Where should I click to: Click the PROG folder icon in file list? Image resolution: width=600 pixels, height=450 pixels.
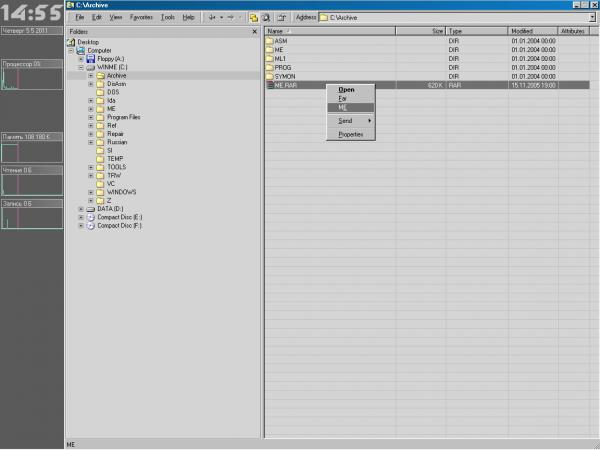270,68
